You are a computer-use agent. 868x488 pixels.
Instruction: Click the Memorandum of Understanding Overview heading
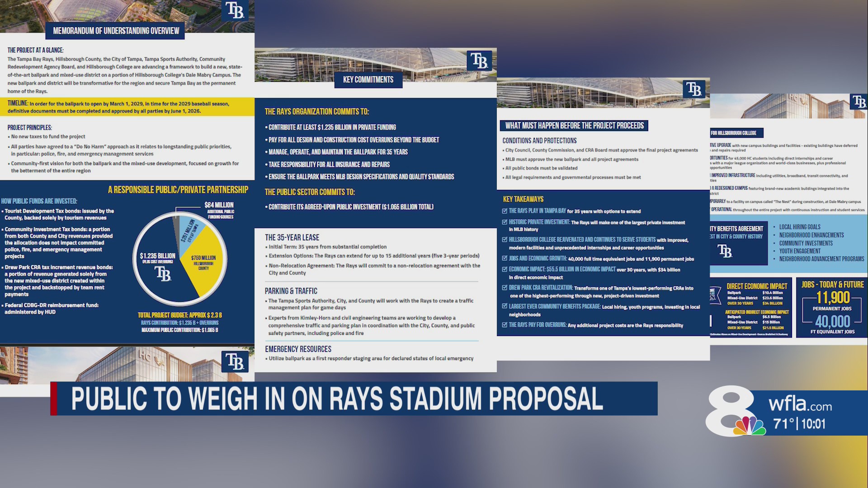[x=116, y=31]
